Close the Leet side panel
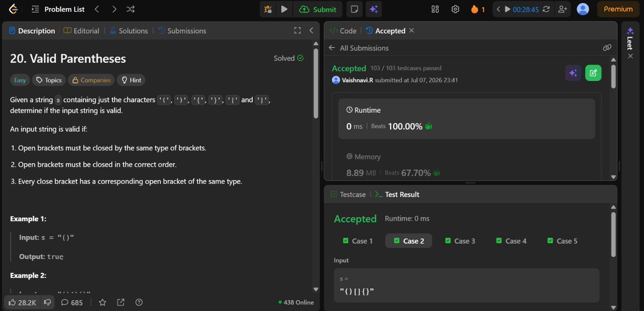Viewport: 644px width, 311px height. pyautogui.click(x=630, y=56)
